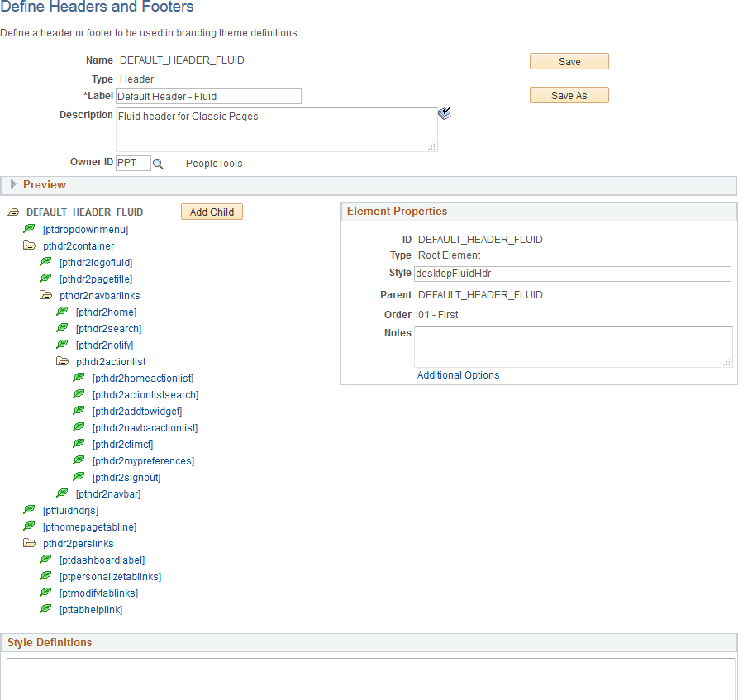The image size is (738, 700).
Task: Select the pthdr2home tree item
Action: 107,312
